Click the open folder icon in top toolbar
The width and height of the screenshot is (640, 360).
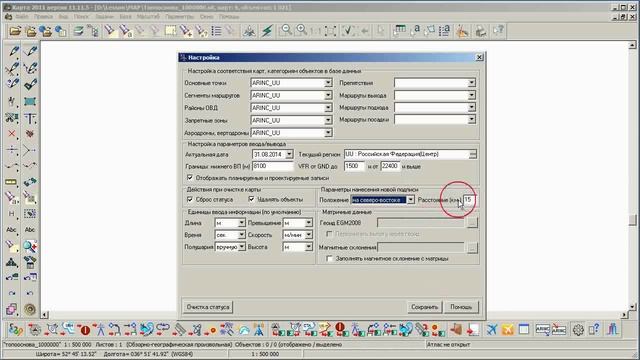coord(15,31)
